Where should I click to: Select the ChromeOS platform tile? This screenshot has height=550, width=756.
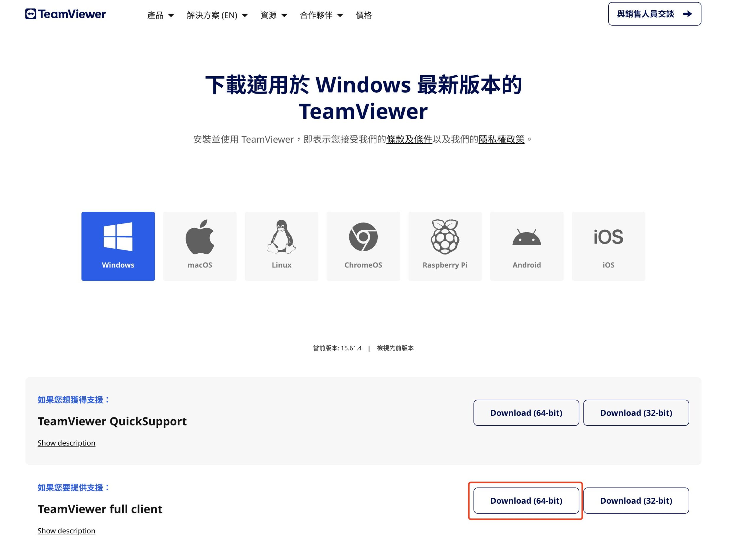pyautogui.click(x=363, y=246)
